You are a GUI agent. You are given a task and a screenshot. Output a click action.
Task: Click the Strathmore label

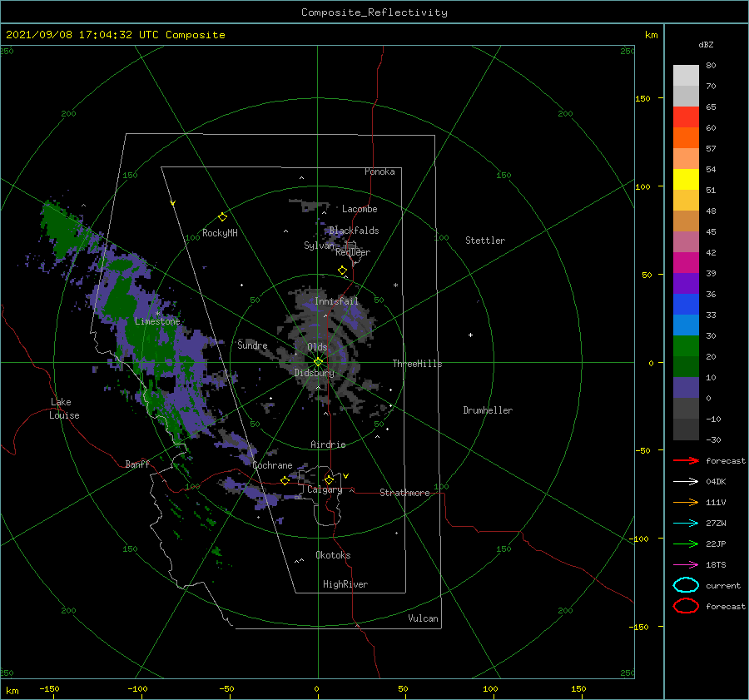[x=404, y=493]
